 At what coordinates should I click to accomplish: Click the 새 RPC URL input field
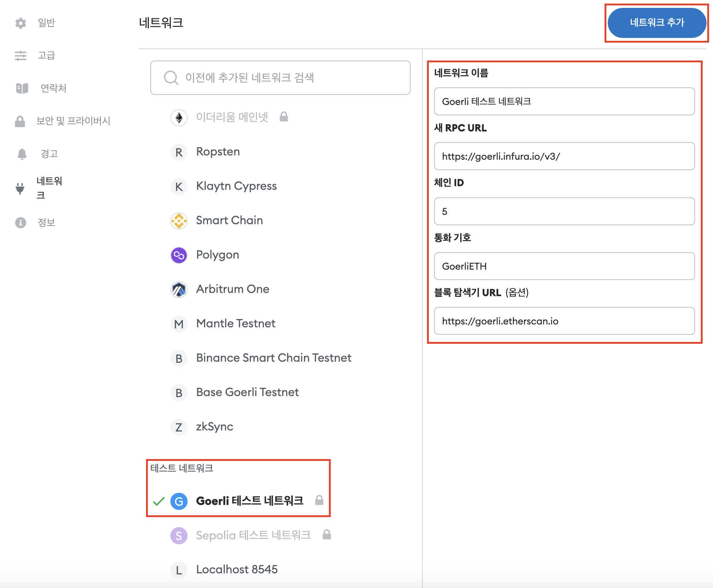click(564, 156)
